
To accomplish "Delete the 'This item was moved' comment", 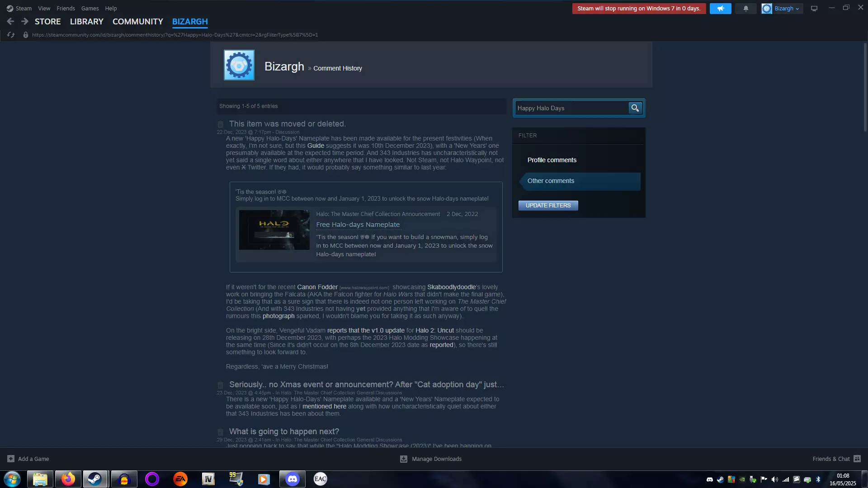I will [221, 124].
